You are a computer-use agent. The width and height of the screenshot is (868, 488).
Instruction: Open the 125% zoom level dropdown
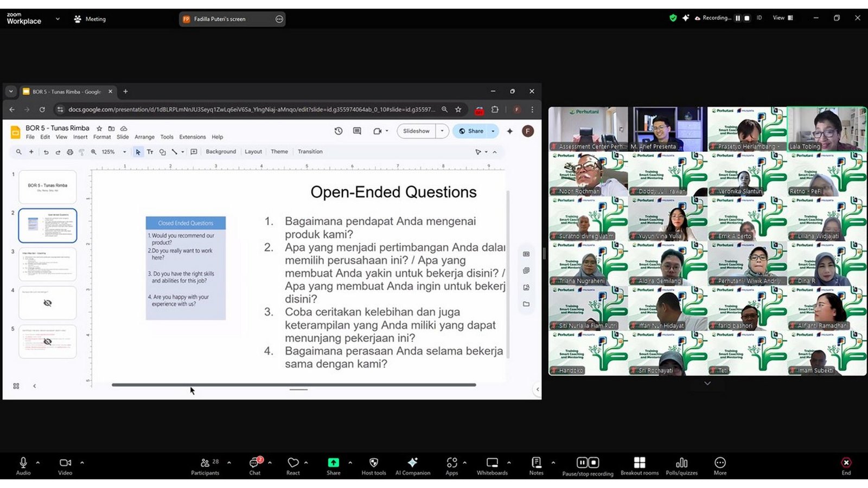[x=114, y=152]
